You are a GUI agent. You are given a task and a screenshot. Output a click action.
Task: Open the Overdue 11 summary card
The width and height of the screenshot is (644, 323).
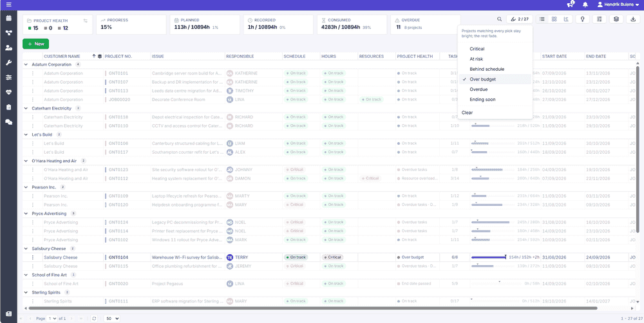[426, 24]
